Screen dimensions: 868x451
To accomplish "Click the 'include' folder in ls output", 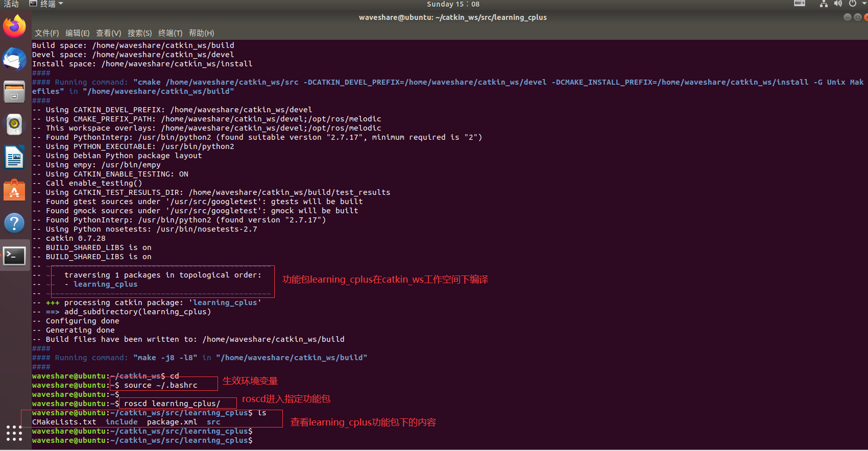I will coord(122,422).
